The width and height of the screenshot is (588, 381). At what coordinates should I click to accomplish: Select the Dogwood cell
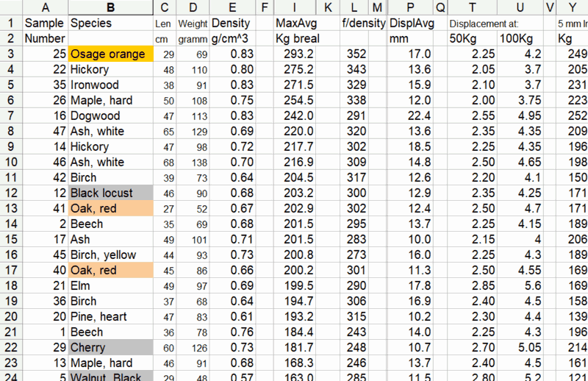coord(110,115)
